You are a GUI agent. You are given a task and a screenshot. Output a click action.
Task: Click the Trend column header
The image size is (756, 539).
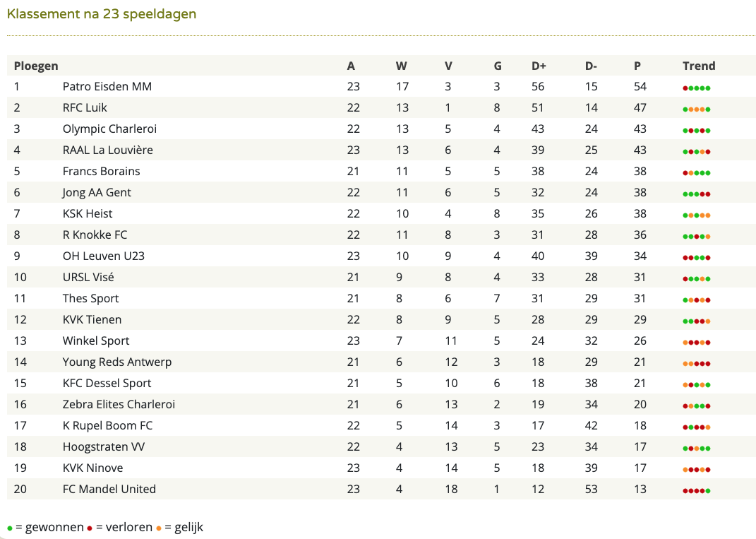click(699, 66)
